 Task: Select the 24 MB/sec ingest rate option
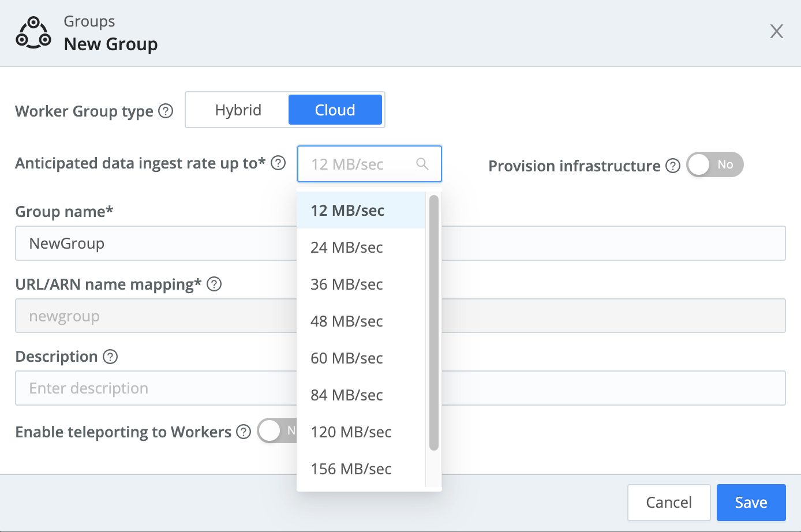tap(346, 247)
